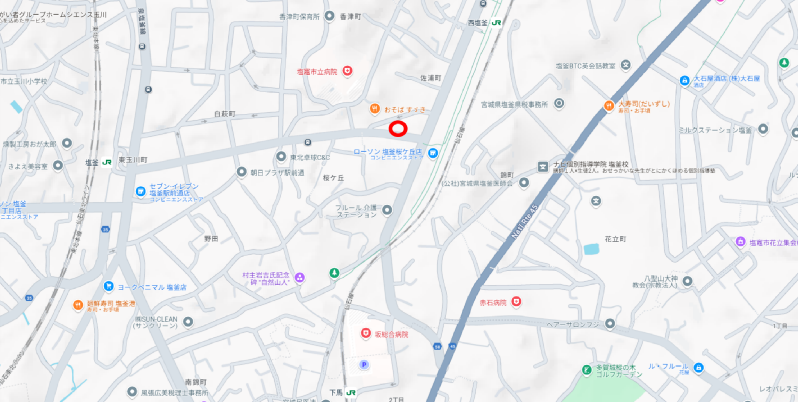Screen dimensions: 798x402
Task: Select the ル・フルール shop marker
Action: click(698, 367)
